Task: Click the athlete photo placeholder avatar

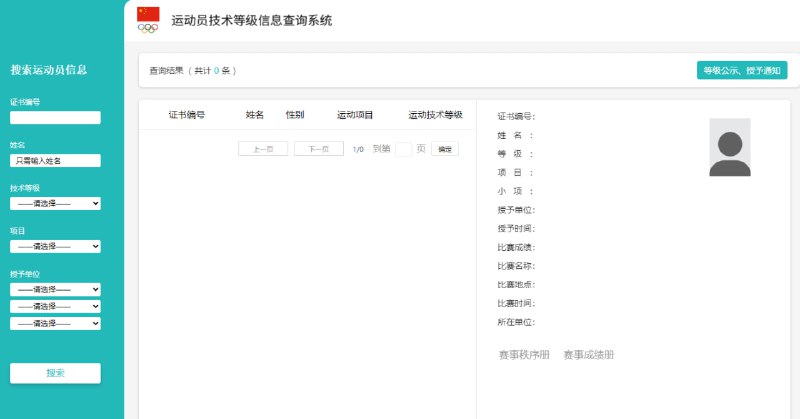Action: point(729,148)
